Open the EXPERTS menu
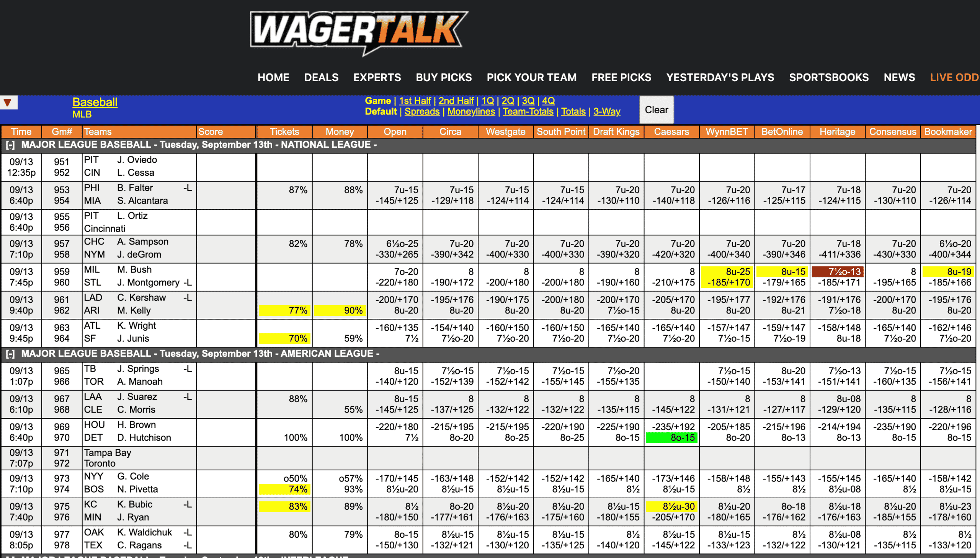The image size is (980, 558). [377, 77]
